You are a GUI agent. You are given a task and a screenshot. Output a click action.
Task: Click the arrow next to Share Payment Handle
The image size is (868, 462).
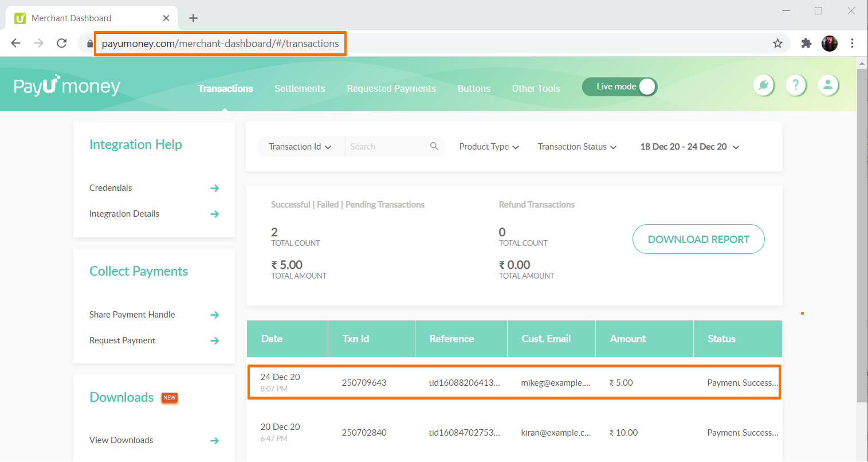pyautogui.click(x=215, y=315)
